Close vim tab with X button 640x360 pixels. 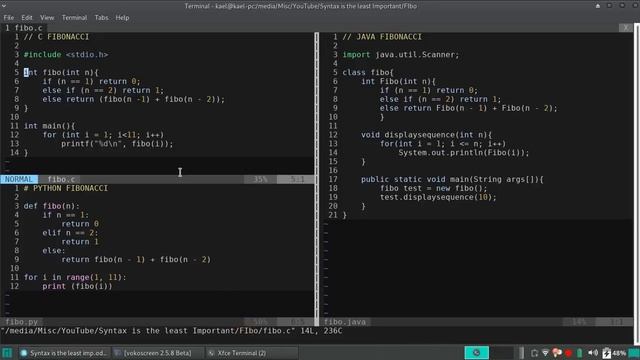(x=626, y=28)
